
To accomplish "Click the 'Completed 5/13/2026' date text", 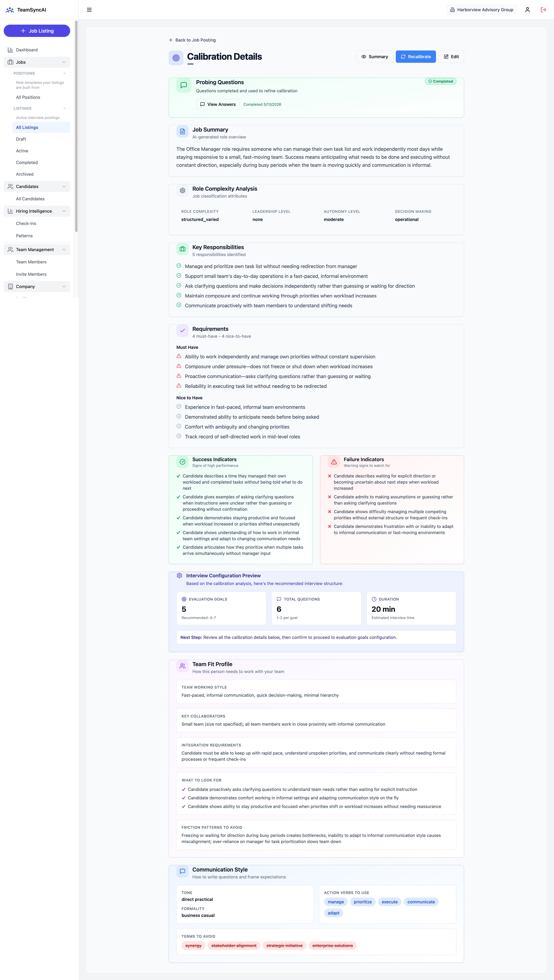I will click(x=262, y=104).
